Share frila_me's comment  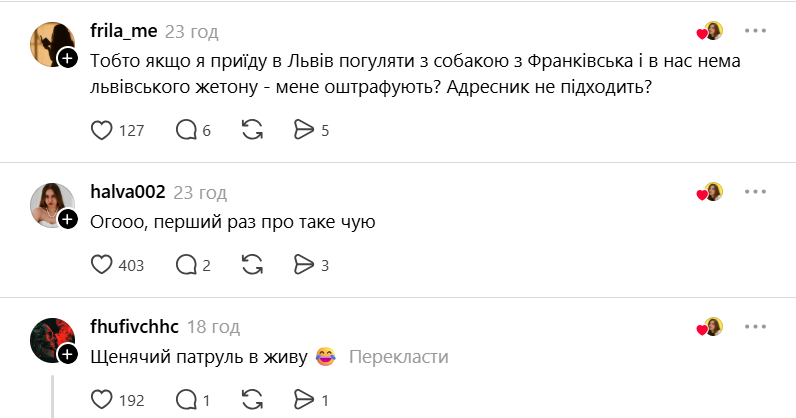(305, 130)
